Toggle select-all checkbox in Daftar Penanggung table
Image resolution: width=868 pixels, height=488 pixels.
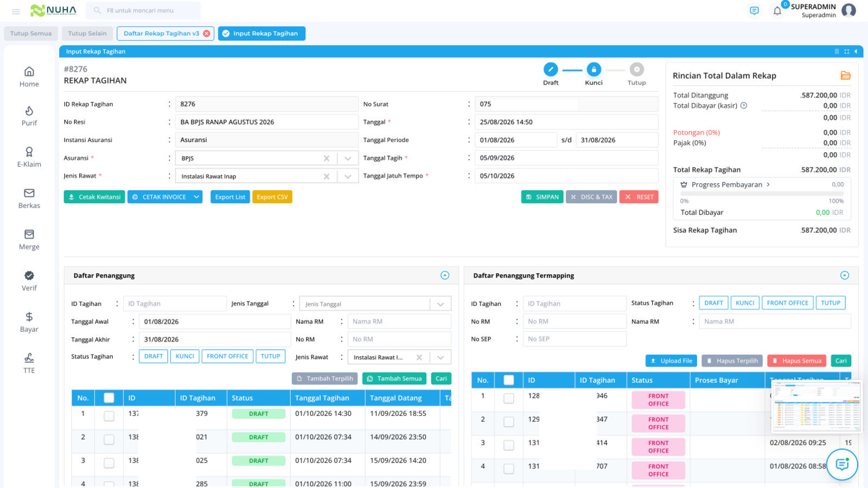109,398
